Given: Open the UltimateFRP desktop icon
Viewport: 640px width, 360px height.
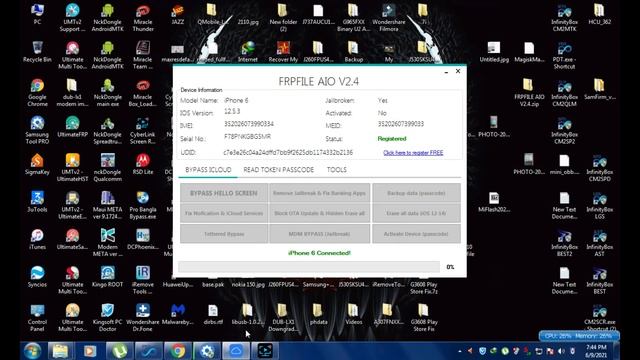Looking at the screenshot, I should (72, 127).
